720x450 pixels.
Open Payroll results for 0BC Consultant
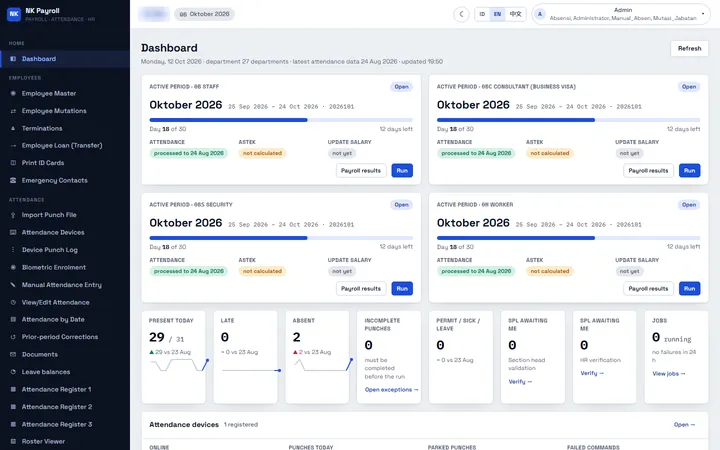coord(648,170)
